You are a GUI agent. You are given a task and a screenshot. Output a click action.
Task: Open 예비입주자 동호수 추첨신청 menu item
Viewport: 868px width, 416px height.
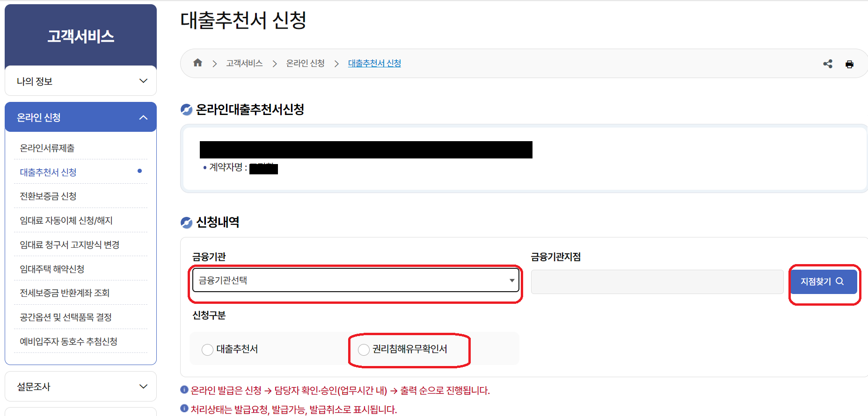[x=68, y=342]
